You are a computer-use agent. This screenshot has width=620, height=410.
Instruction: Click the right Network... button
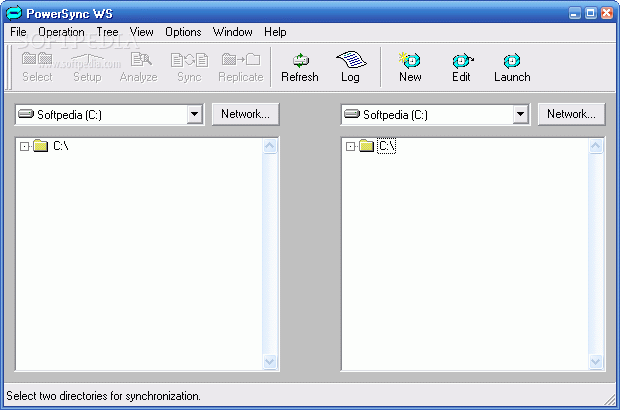(571, 114)
